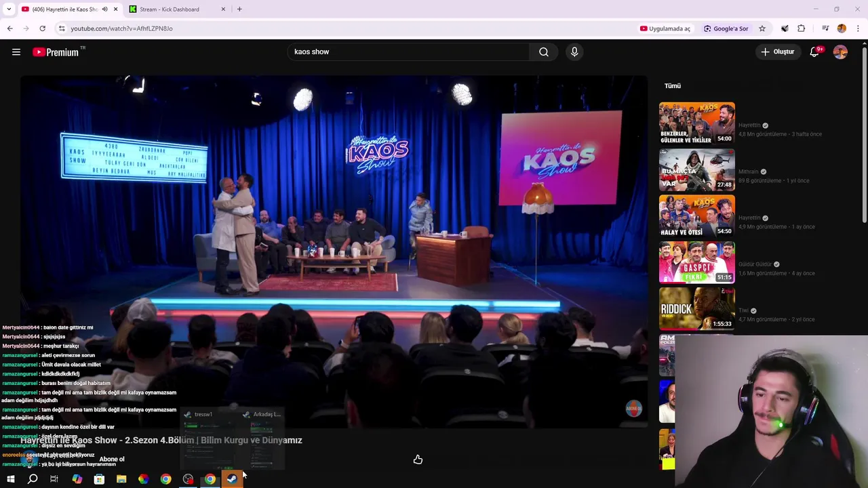
Task: Click 'Uygulamada aç' open in app button
Action: click(x=665, y=28)
